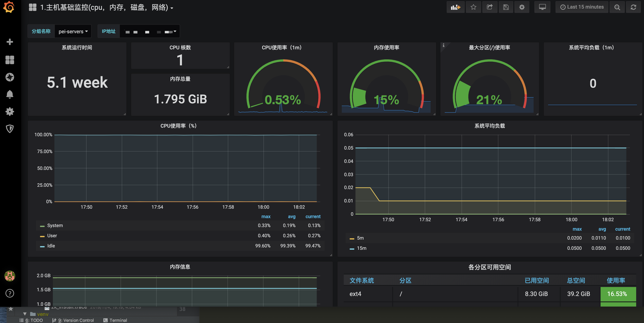Open Explore compass in sidebar
Screen dimensions: 644x323
click(x=10, y=77)
